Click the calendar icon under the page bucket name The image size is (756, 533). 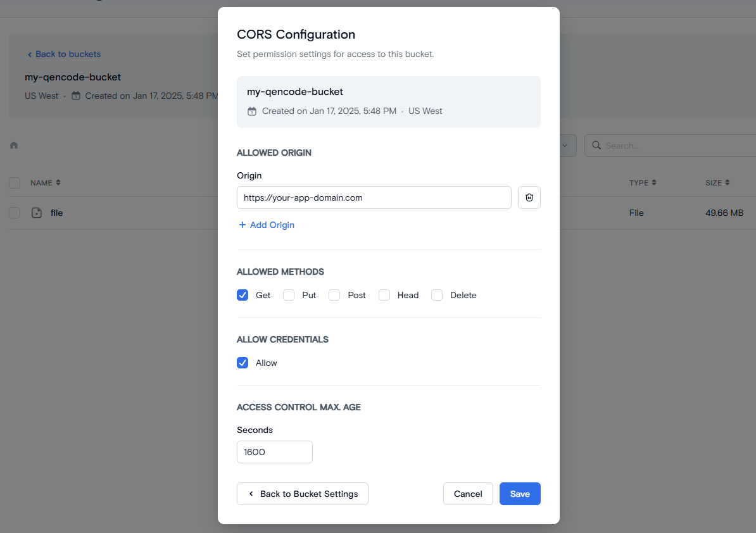coord(76,96)
